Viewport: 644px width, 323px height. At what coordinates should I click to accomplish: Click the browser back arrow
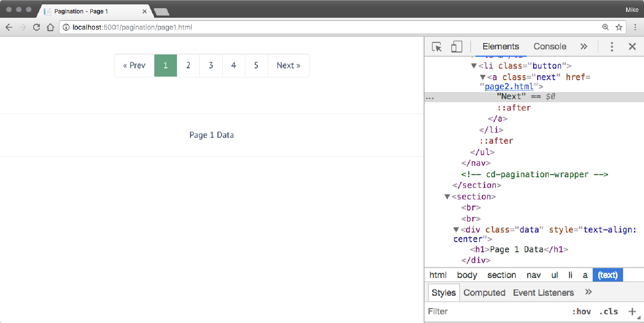click(9, 27)
